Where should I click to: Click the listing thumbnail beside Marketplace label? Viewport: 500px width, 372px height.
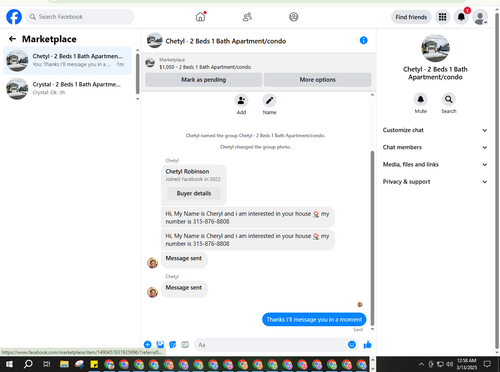tap(150, 63)
